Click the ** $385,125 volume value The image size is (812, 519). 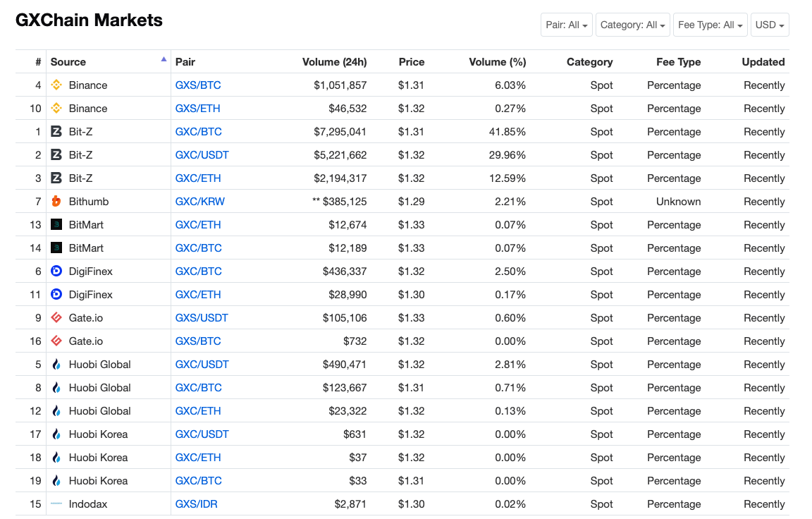pyautogui.click(x=339, y=202)
